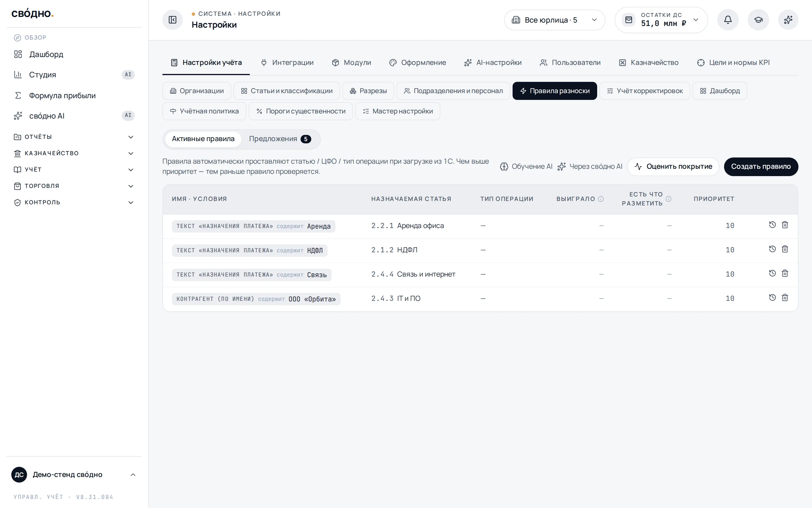Collapse the sidebar with panel toggle icon
Screen dimensions: 812x508
tap(173, 20)
